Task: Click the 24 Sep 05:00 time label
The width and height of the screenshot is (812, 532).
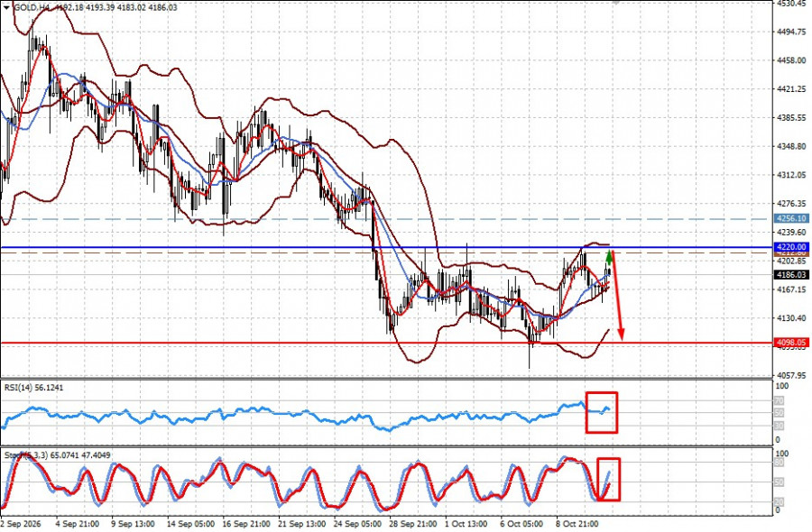Action: [x=358, y=524]
